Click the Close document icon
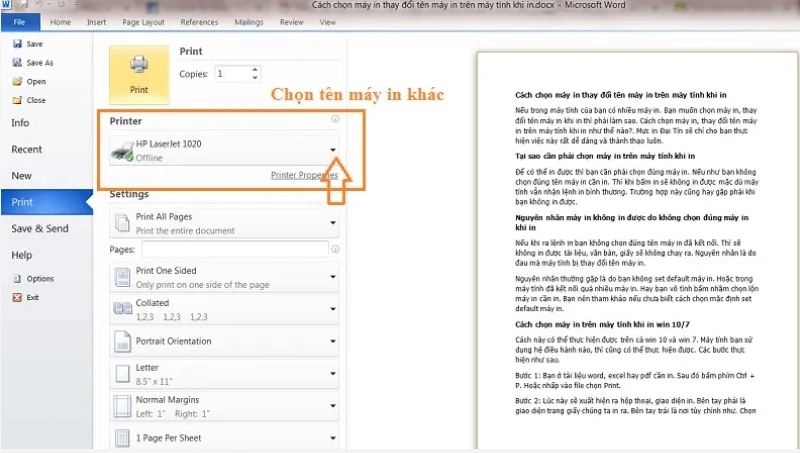The image size is (800, 453). [17, 100]
